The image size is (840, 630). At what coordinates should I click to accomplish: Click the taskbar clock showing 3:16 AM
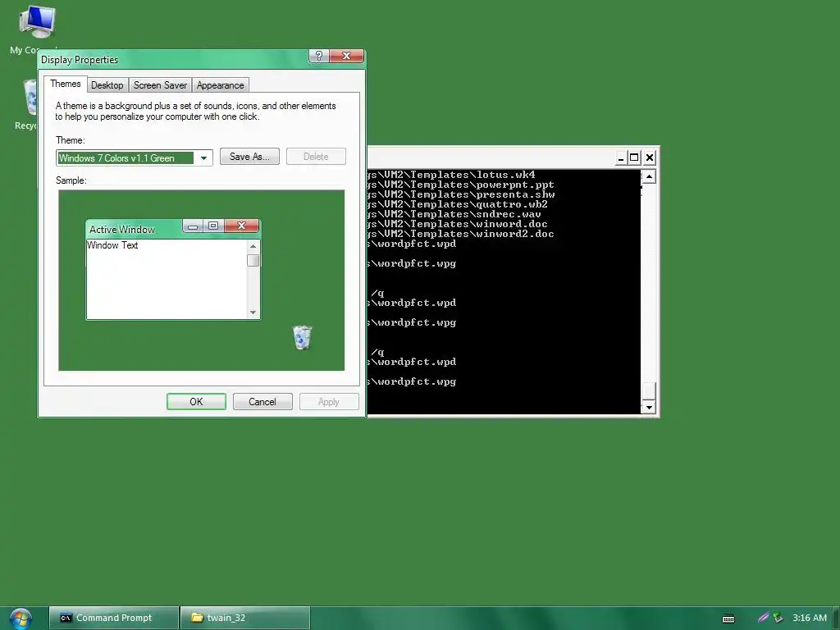[x=810, y=618]
